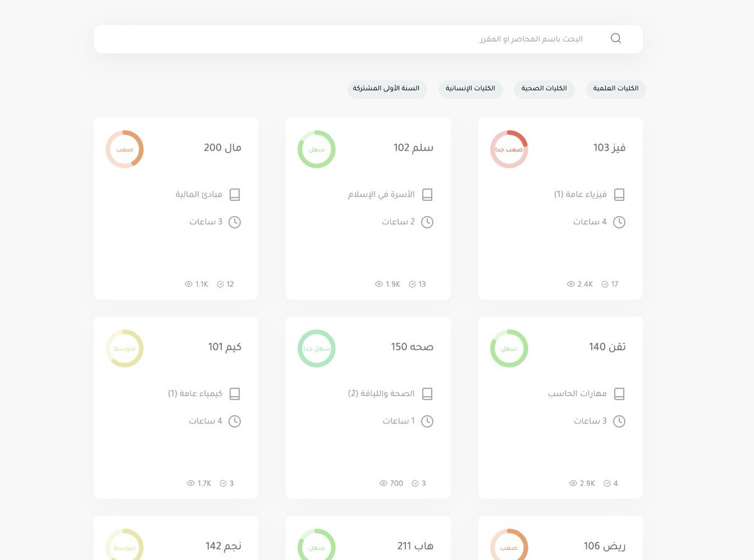Click the course name مهارات الحاسب
This screenshot has width=754, height=560.
coord(577,394)
